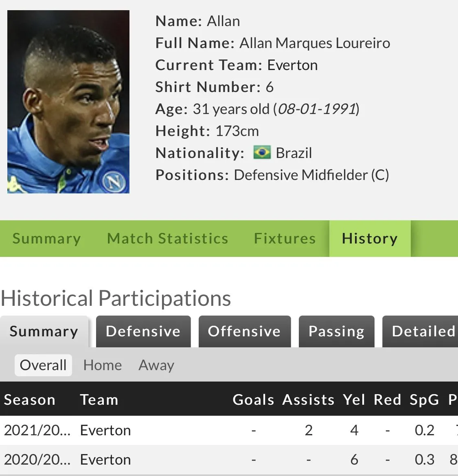This screenshot has width=458, height=476.
Task: Select the History tab
Action: [369, 239]
